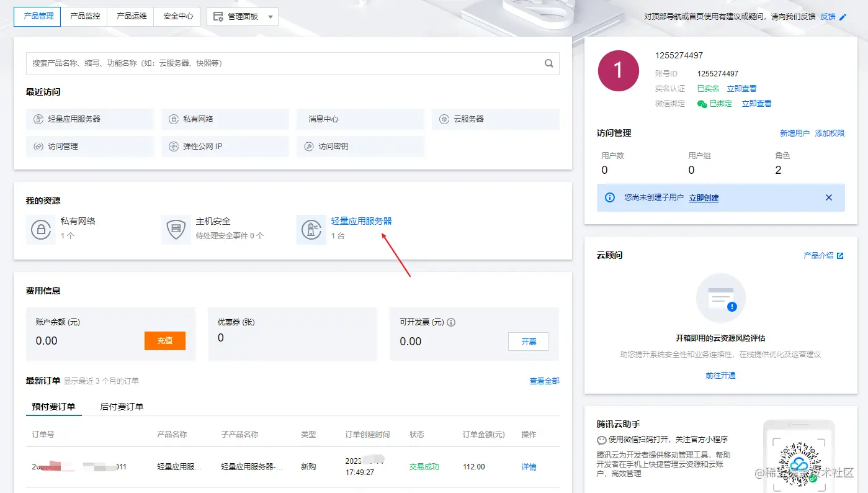Click the search magnifier icon

coord(548,63)
